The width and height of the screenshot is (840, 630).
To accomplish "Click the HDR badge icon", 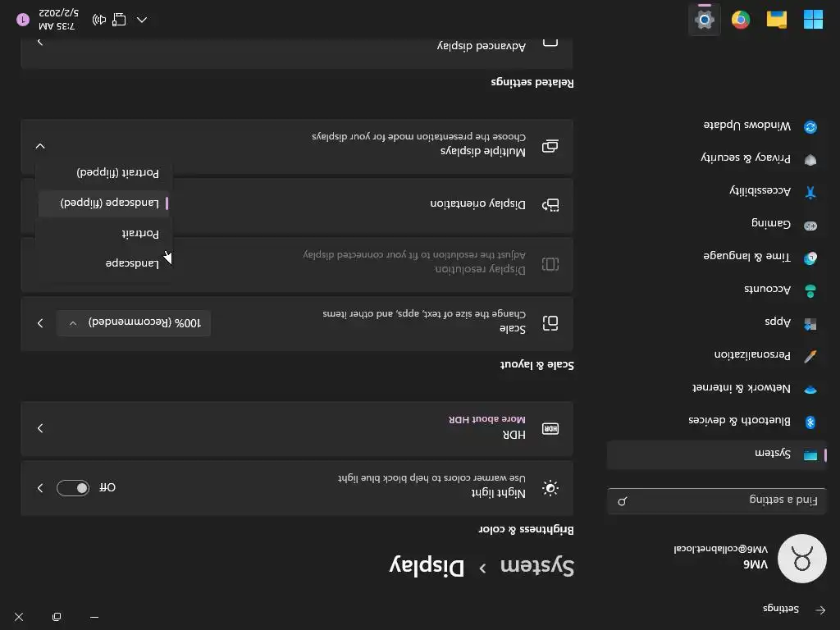I will coord(550,428).
